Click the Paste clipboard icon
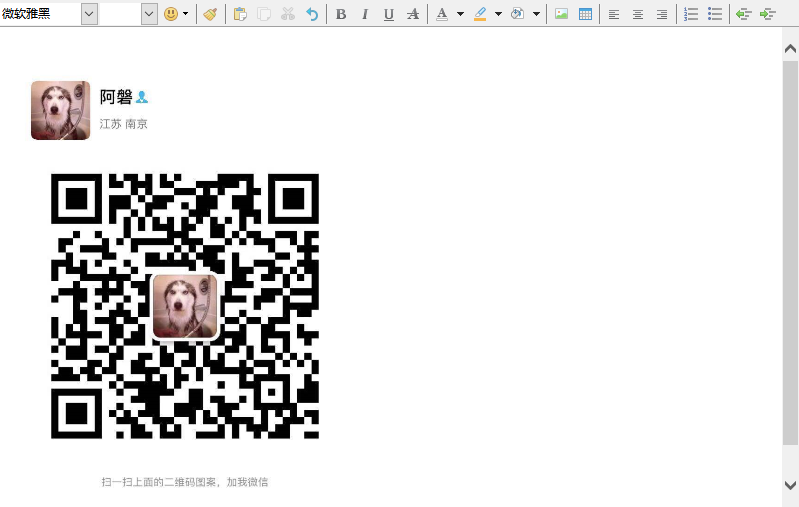Viewport: 799px width, 507px height. 240,14
